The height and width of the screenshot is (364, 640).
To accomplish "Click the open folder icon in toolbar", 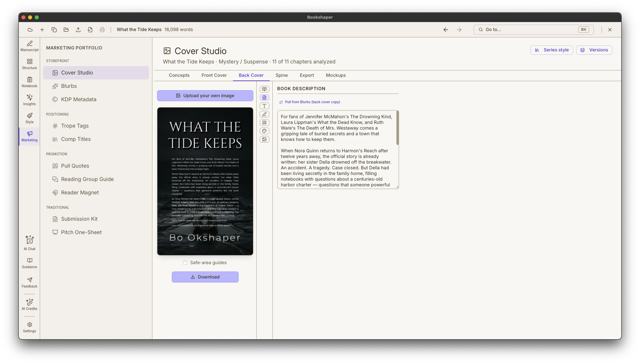I will click(66, 30).
